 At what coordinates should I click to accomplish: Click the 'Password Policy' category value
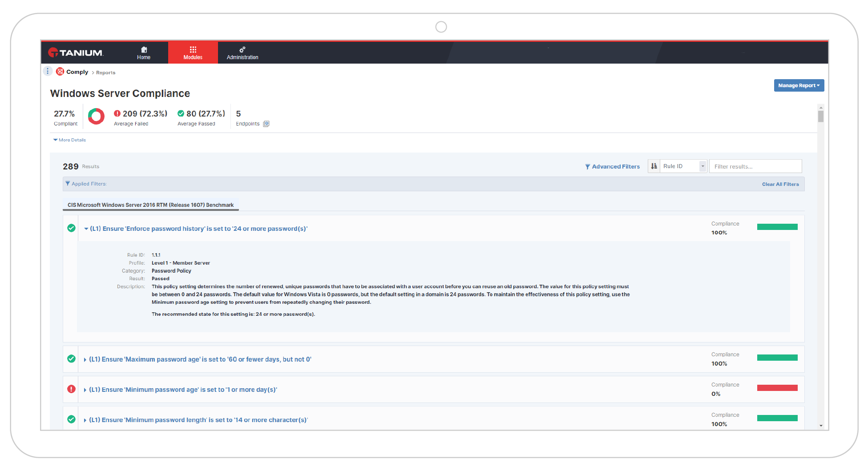point(171,271)
